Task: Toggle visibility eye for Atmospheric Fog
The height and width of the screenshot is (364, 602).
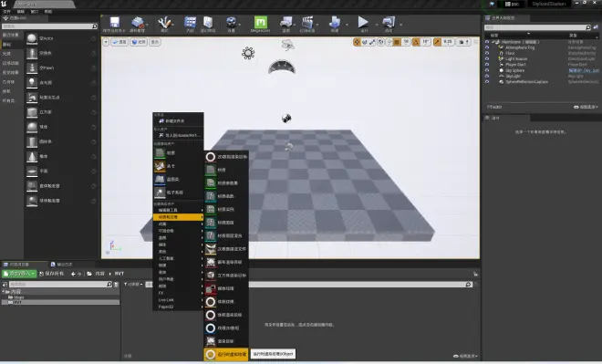Action: click(487, 47)
